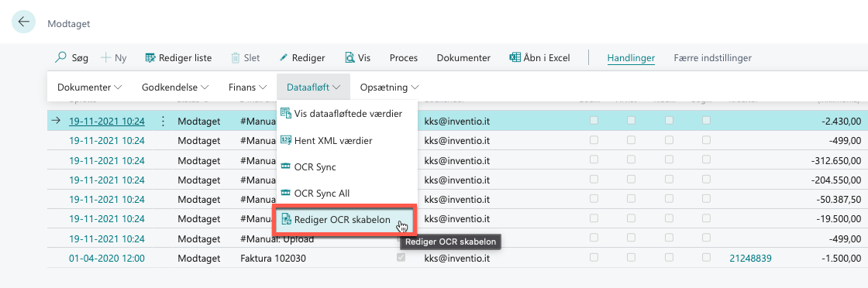Click Færre indstillinger

click(712, 57)
